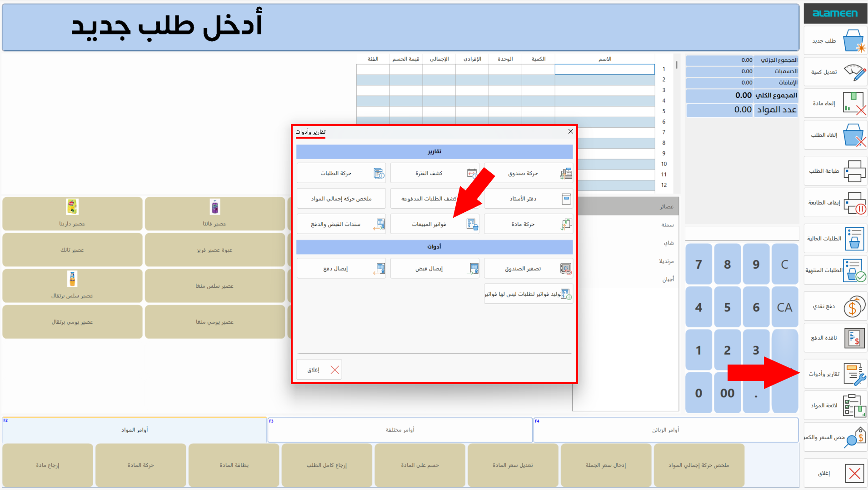Click keypad CA clear-all key
The width and height of the screenshot is (868, 490).
coord(785,307)
